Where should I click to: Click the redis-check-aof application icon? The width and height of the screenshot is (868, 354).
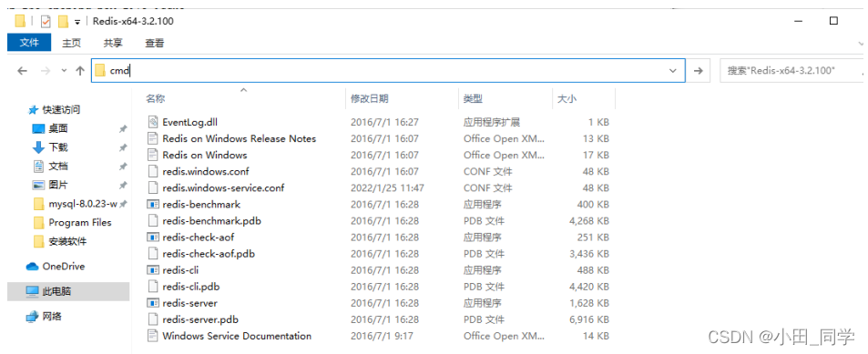point(153,238)
